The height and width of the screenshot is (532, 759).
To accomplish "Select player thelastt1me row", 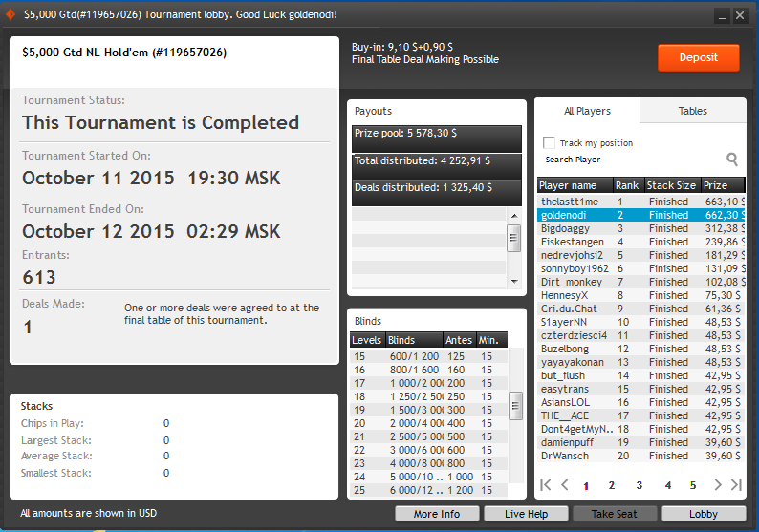I will pos(640,202).
